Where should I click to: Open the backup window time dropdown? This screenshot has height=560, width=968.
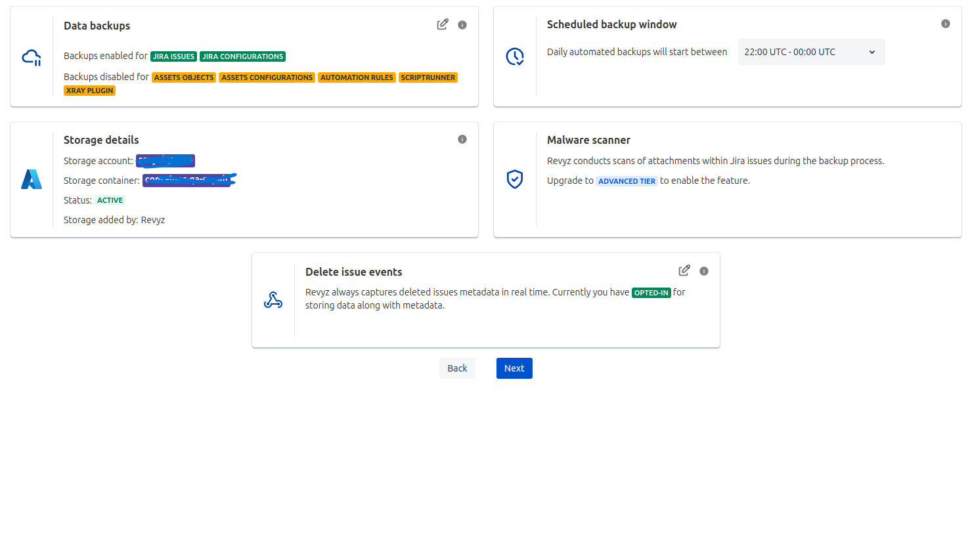pyautogui.click(x=811, y=51)
